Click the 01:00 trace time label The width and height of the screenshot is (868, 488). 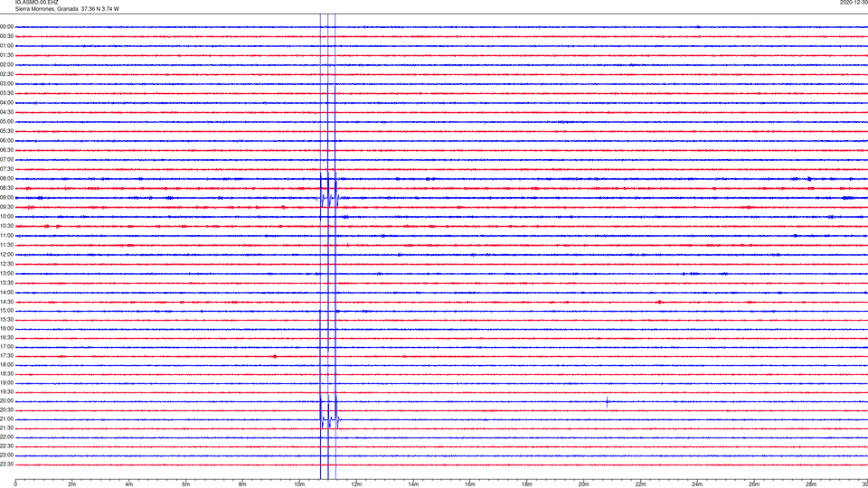6,46
